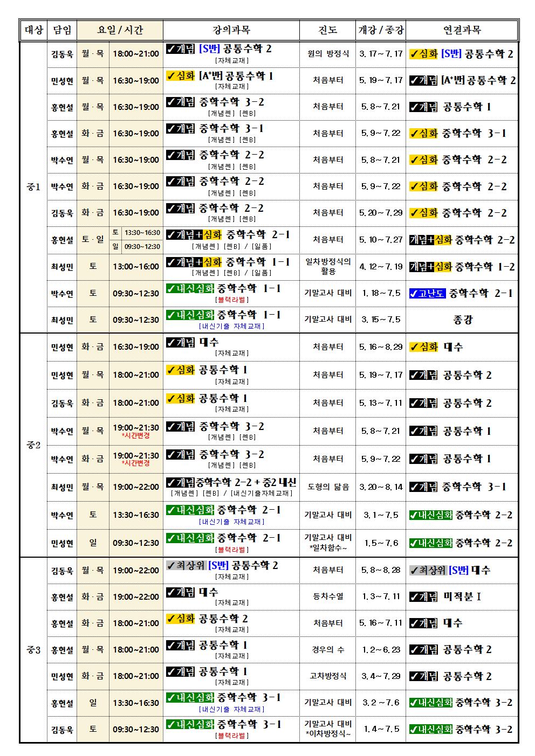Click the '토 · 일' day cell

(x=93, y=240)
